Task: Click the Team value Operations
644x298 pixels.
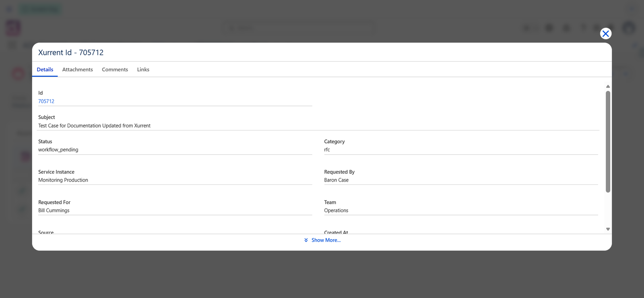Action: click(x=336, y=211)
